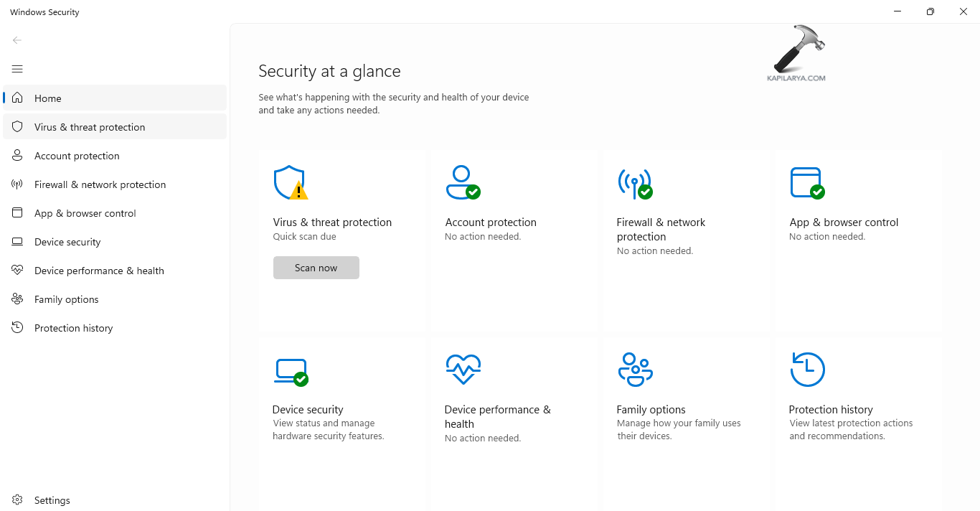Open Settings at the bottom of the sidebar
This screenshot has height=511, width=980.
coord(52,500)
